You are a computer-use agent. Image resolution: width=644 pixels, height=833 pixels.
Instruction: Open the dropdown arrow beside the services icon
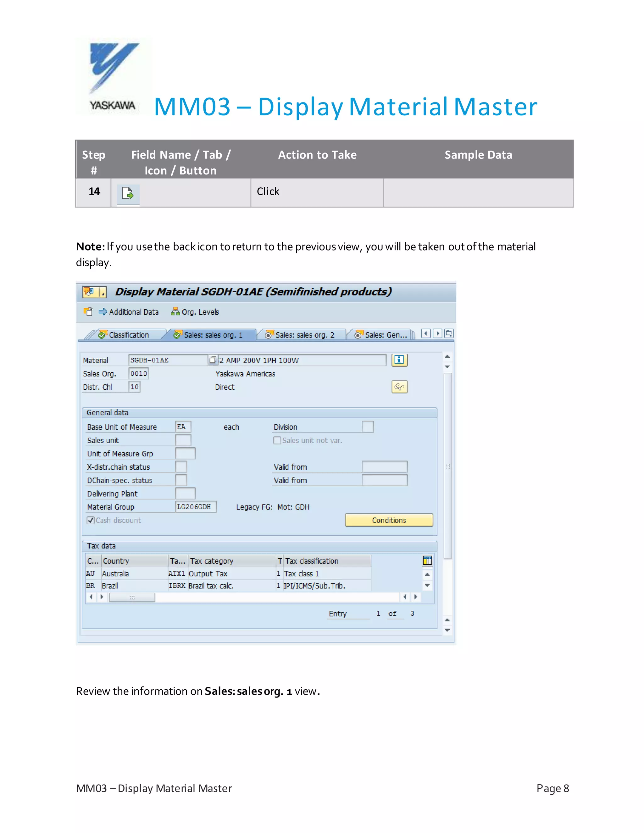click(103, 293)
